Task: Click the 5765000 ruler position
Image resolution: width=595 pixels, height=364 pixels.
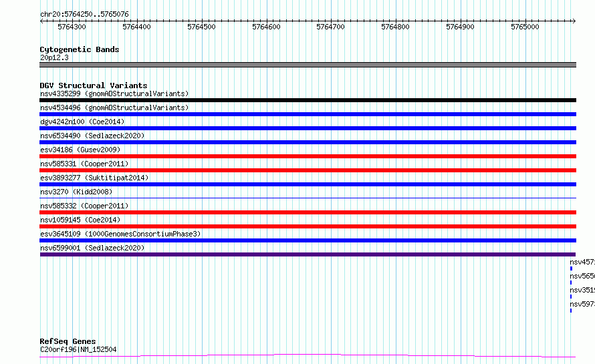Action: [x=525, y=27]
